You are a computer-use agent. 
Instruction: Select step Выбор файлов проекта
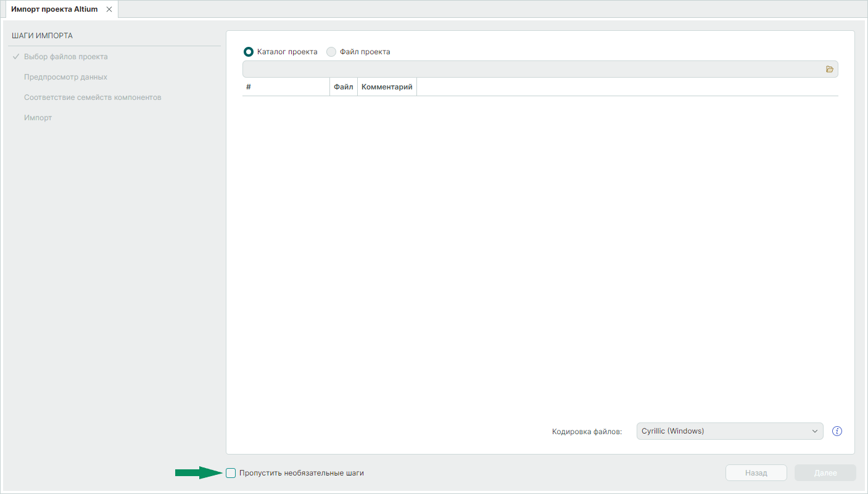pyautogui.click(x=66, y=57)
